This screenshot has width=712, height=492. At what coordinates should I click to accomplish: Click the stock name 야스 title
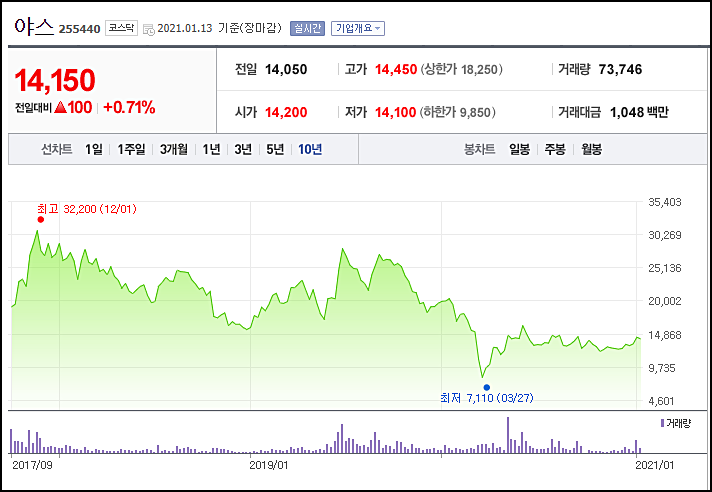point(33,28)
